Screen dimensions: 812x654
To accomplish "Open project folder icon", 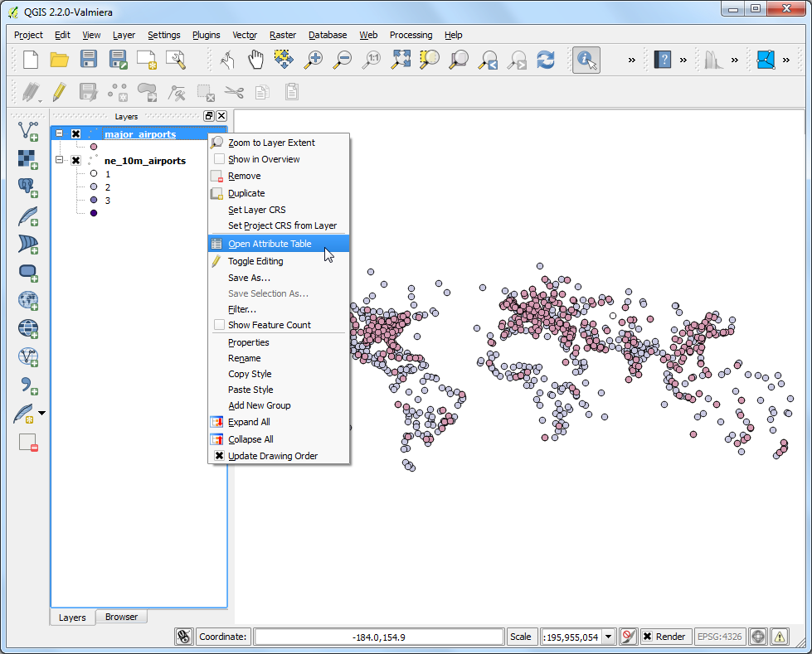I will [x=60, y=60].
